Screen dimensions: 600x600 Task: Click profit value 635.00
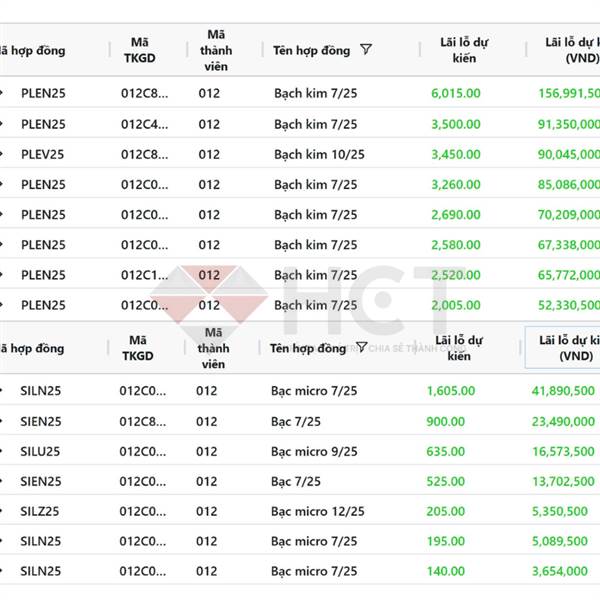click(445, 452)
